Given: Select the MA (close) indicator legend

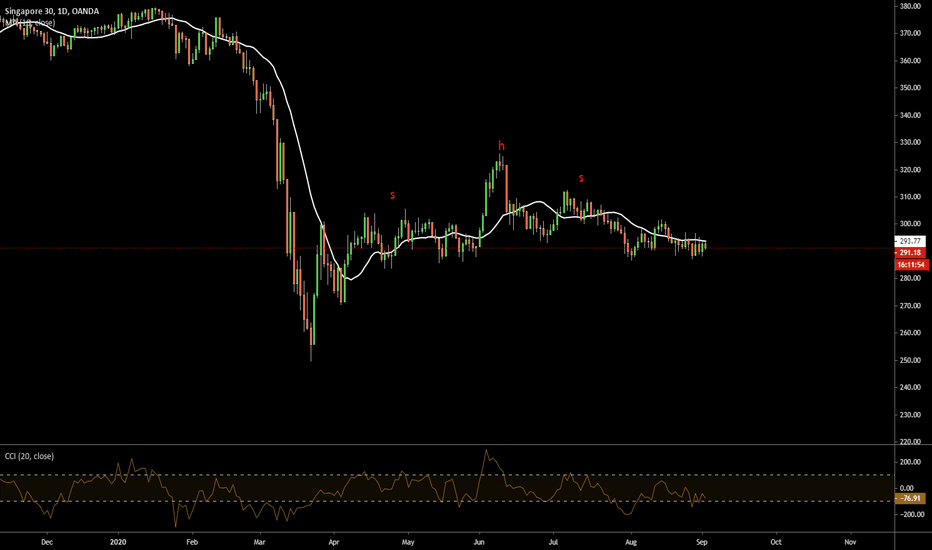Looking at the screenshot, I should 30,23.
